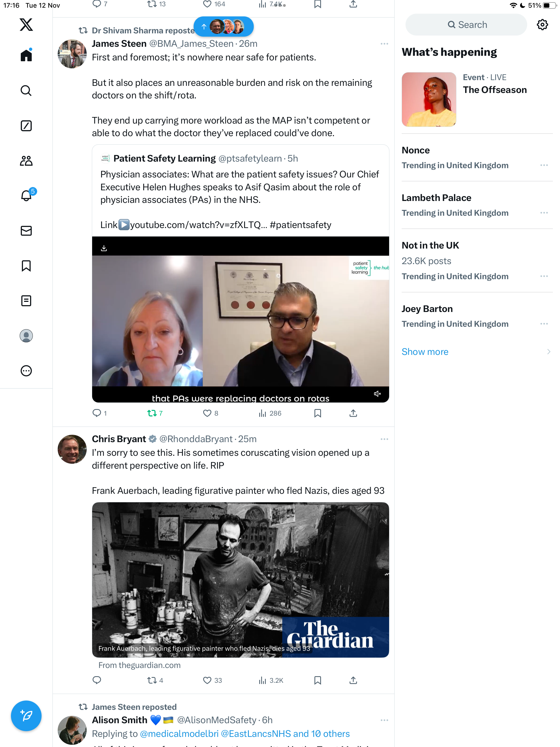Open Messages envelope icon
Screen dimensions: 560x747
click(26, 231)
